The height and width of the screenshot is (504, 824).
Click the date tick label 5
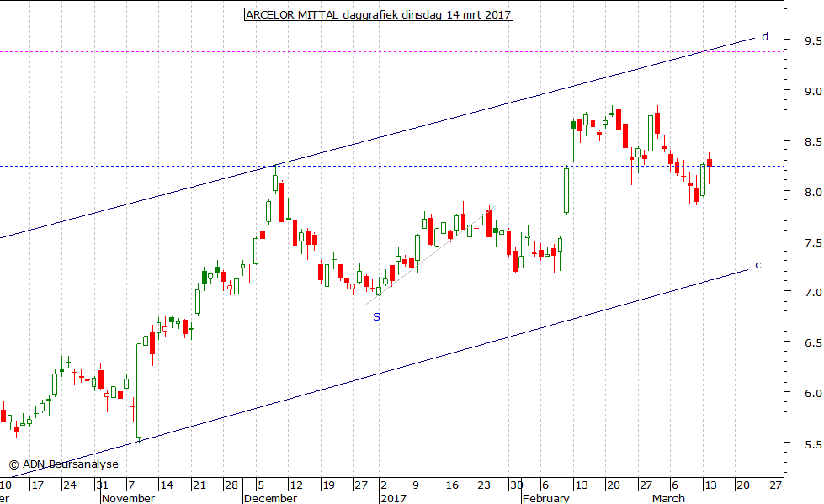[260, 485]
